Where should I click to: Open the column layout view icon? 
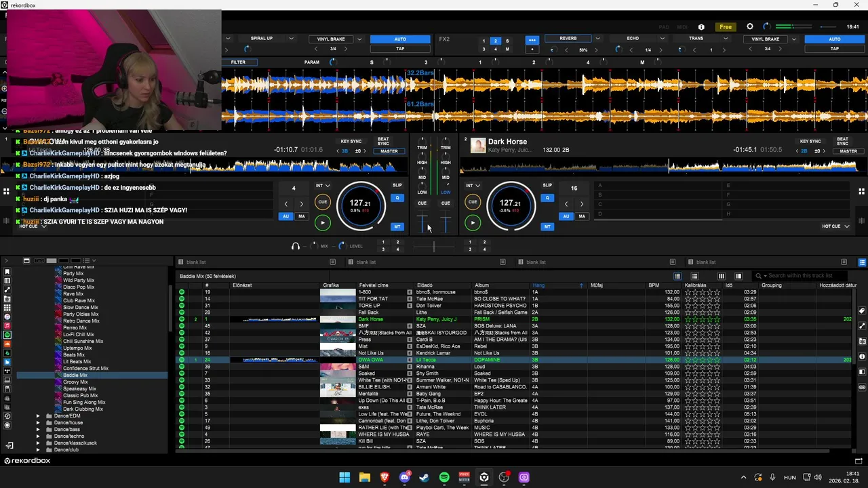[721, 276]
